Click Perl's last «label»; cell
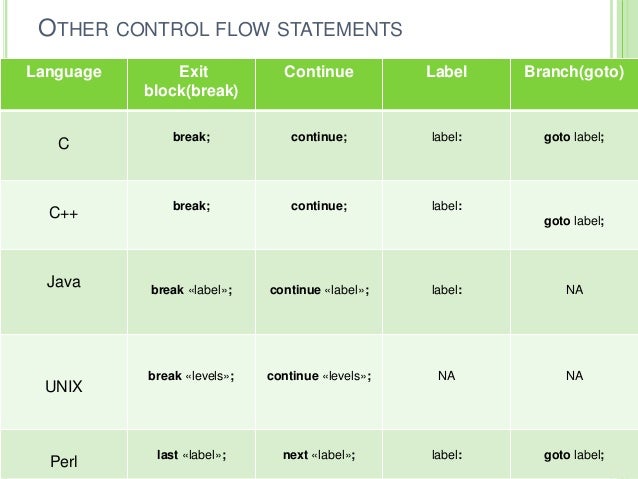Viewport: 638px width, 479px height. (191, 455)
